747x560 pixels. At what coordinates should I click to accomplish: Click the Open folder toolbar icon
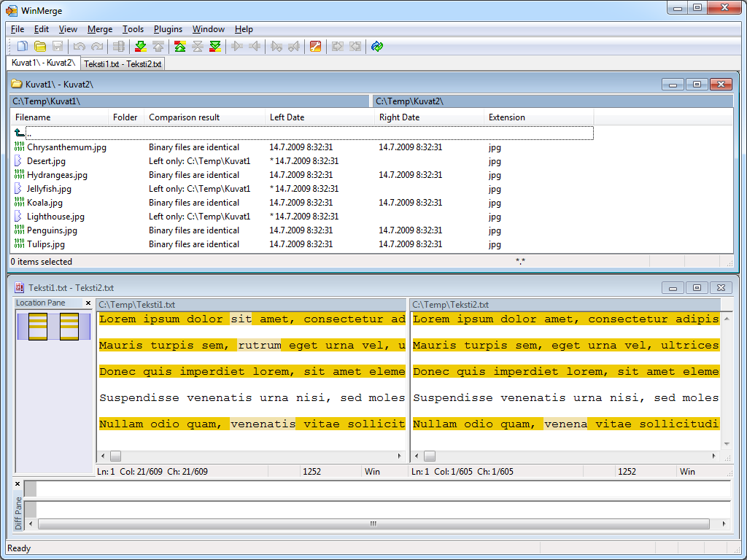click(x=40, y=46)
